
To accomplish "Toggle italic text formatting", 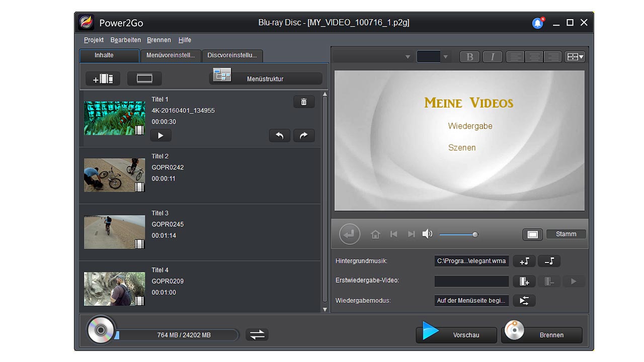I will pos(492,56).
